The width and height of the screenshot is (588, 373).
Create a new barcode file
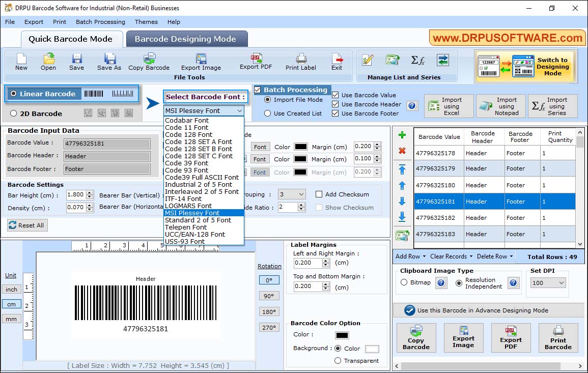coord(21,61)
